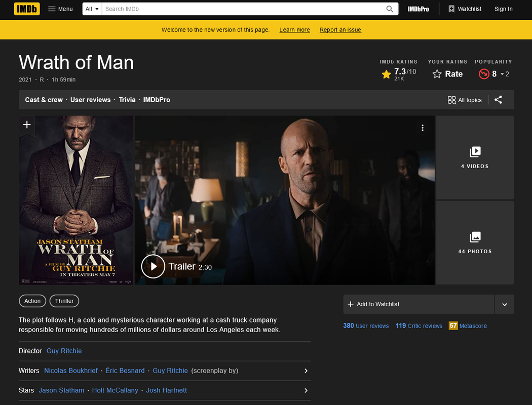532x405 pixels.
Task: Click the R certificate rating text
Action: coord(42,79)
